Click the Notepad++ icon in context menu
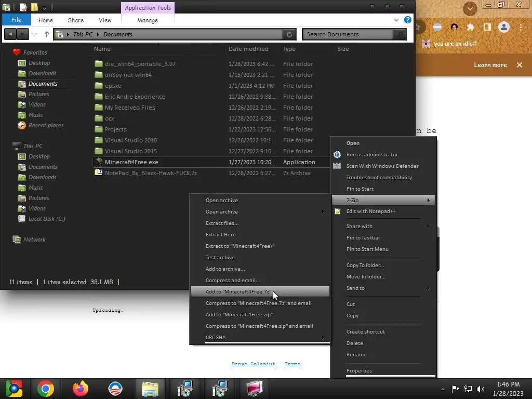Screen dimensions: 532x399 (x=337, y=211)
